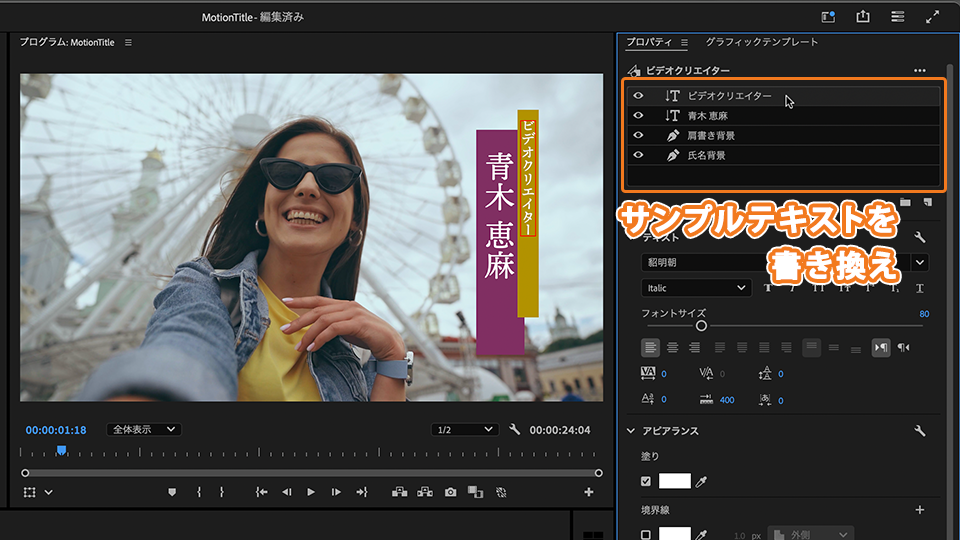Click the Add Marker icon
960x540 pixels.
172,492
